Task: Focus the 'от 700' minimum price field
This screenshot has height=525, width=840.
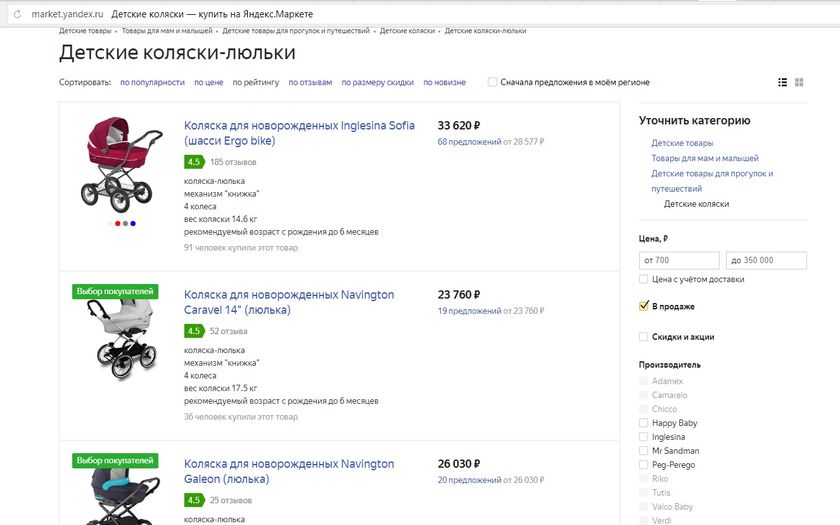Action: pyautogui.click(x=679, y=260)
